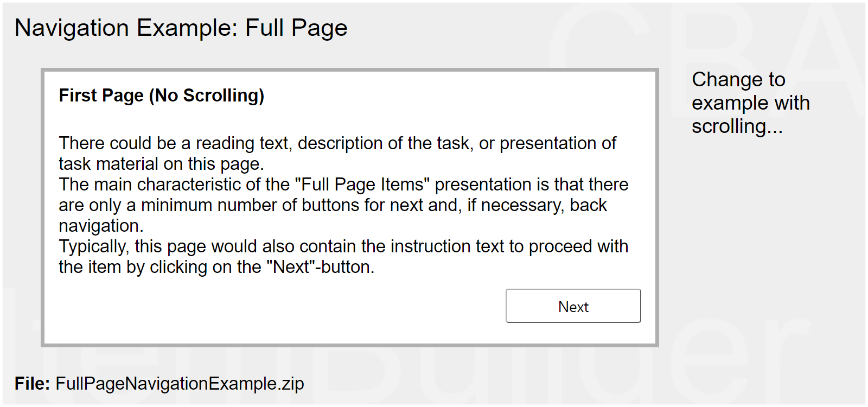Click the bold 'File:' label
Image resolution: width=868 pixels, height=407 pixels.
point(32,384)
